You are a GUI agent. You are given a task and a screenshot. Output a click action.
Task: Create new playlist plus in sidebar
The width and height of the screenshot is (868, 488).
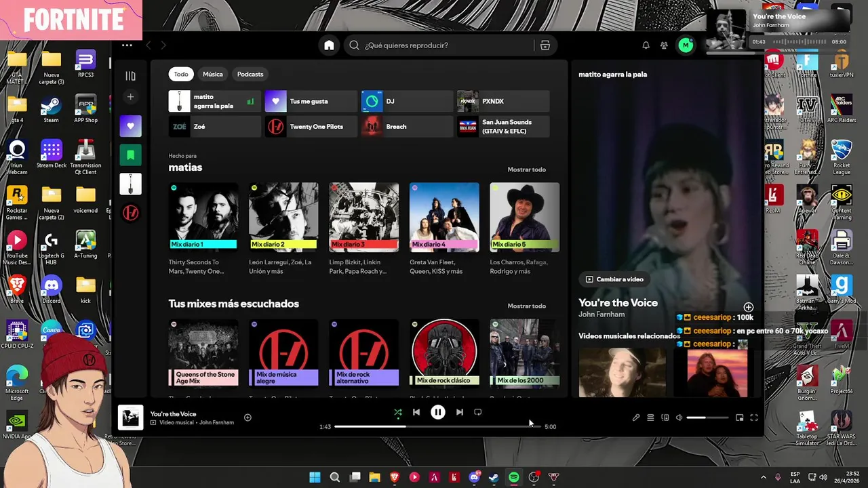click(131, 97)
